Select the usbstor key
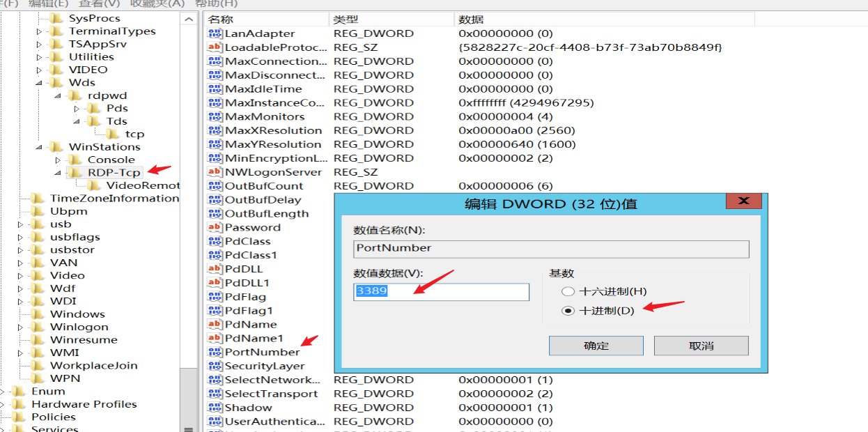Image resolution: width=868 pixels, height=432 pixels. (x=72, y=250)
